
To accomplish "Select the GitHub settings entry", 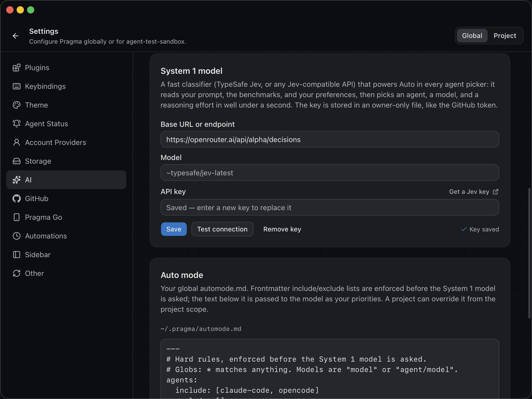I will [x=66, y=198].
